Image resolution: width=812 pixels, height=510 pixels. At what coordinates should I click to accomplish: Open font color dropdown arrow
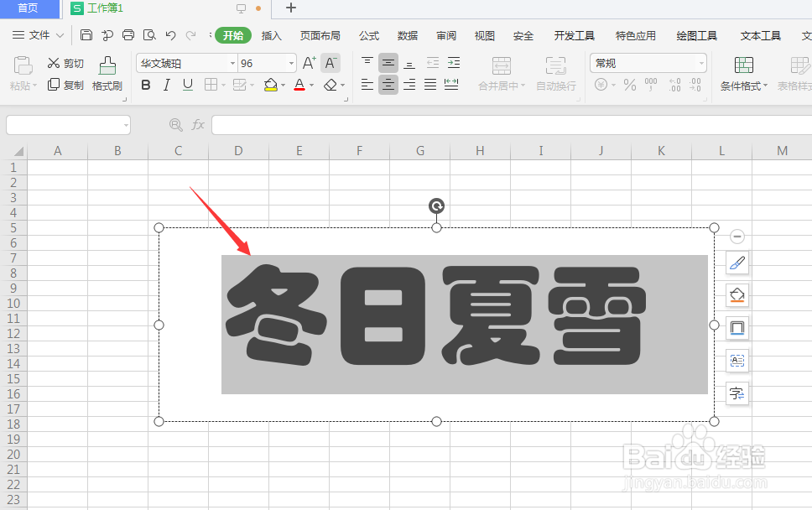[312, 86]
